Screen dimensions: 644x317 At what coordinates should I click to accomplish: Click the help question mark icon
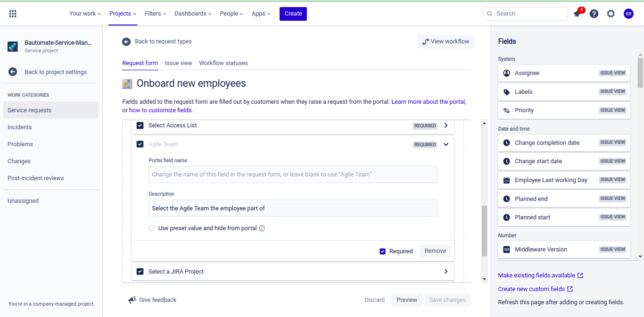pos(594,14)
